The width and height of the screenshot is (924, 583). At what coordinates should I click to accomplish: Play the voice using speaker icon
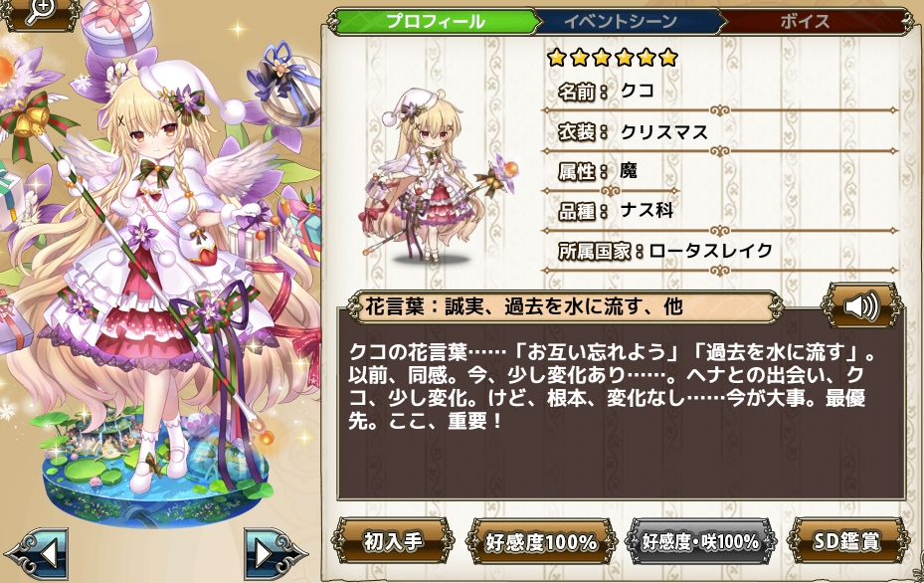coord(861,306)
